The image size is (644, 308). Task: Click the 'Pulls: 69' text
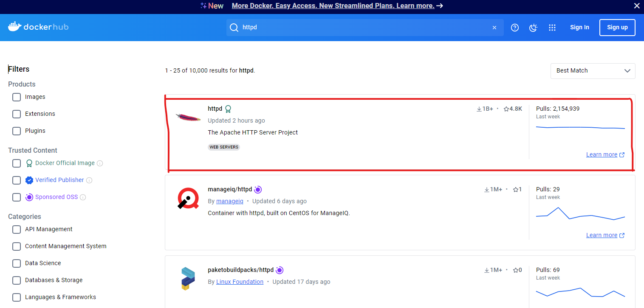pos(548,270)
